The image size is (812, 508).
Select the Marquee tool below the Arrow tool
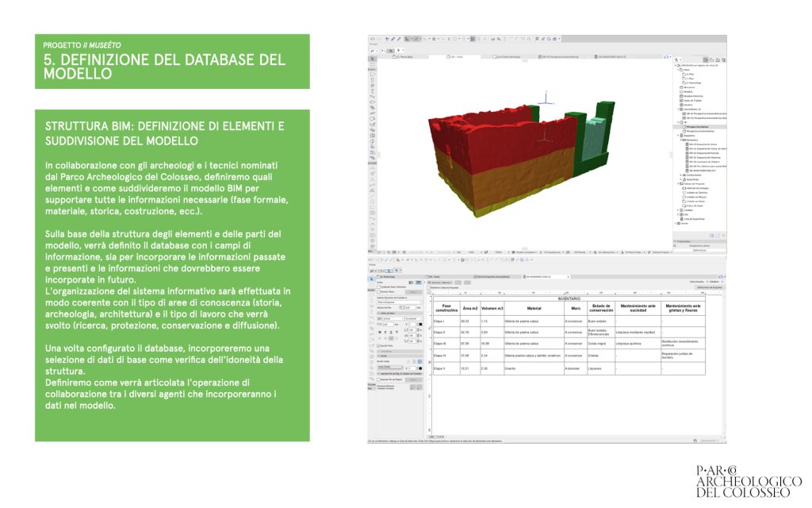[373, 66]
